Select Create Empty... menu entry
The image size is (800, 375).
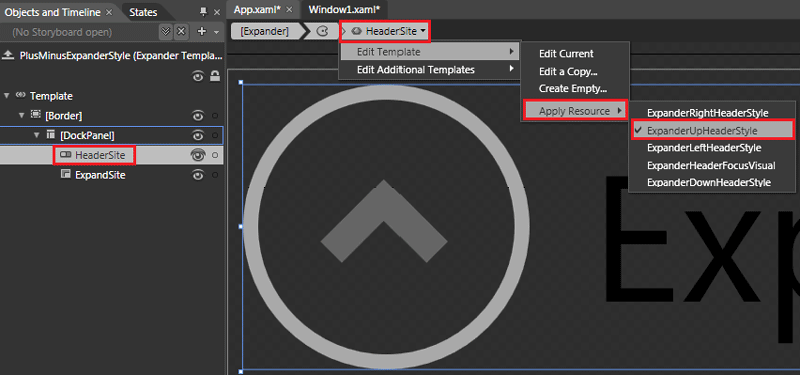pyautogui.click(x=574, y=88)
